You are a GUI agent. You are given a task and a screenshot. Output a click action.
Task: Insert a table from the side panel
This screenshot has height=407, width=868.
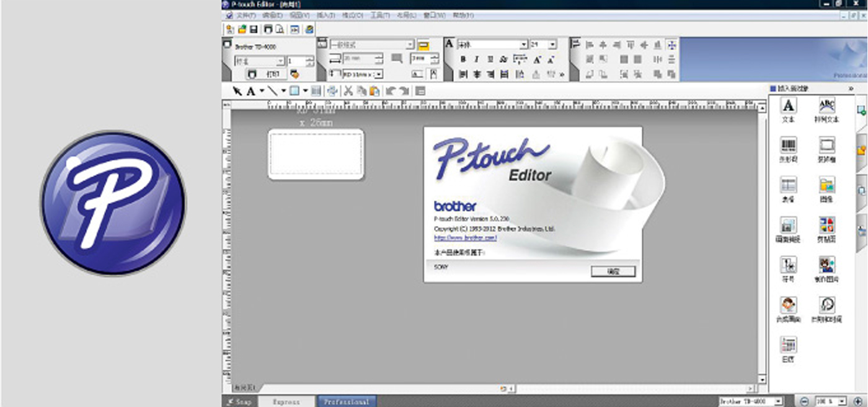tap(788, 190)
